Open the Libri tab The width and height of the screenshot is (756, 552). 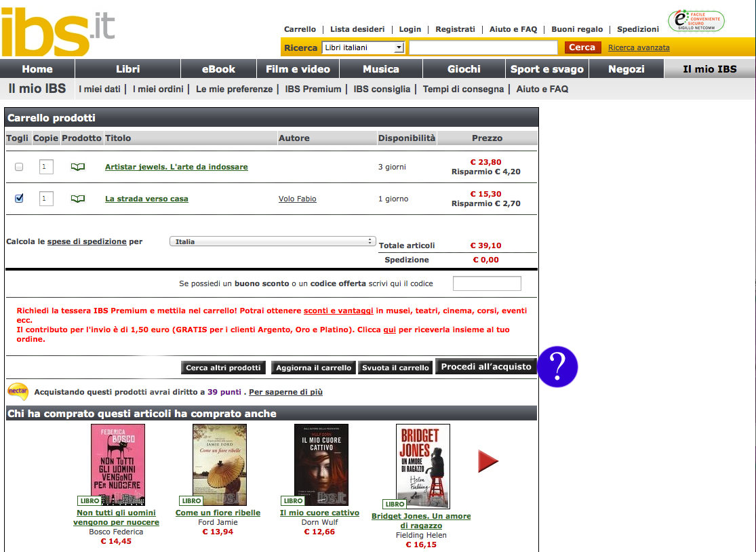pyautogui.click(x=127, y=69)
